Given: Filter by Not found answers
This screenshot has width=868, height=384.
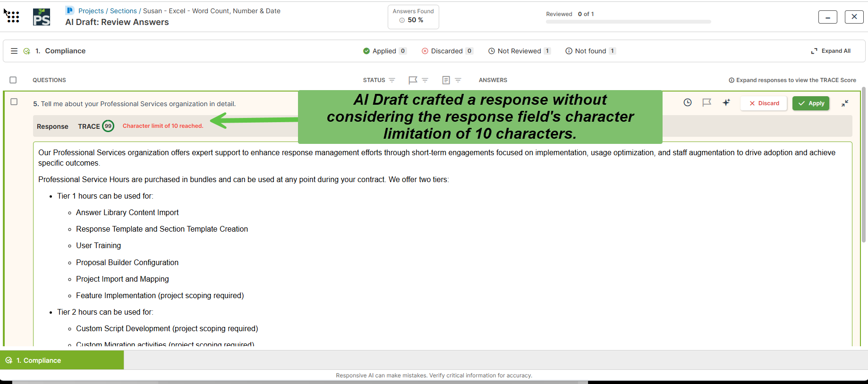Looking at the screenshot, I should 591,51.
